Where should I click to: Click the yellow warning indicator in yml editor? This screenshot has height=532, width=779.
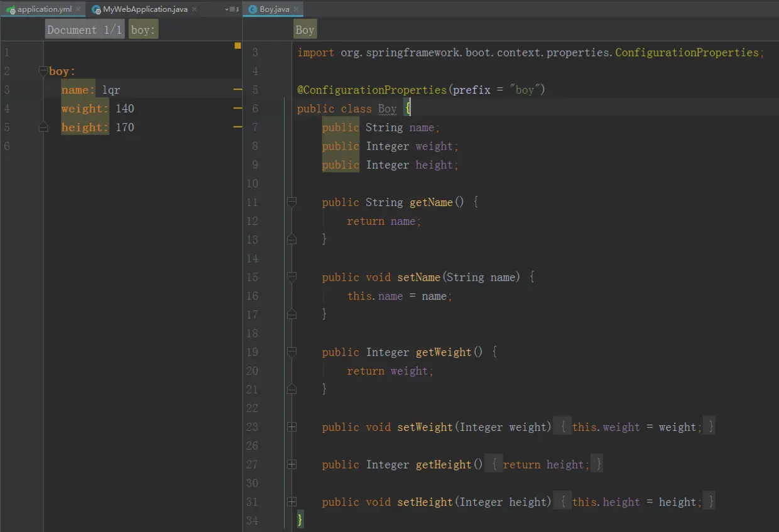(237, 45)
